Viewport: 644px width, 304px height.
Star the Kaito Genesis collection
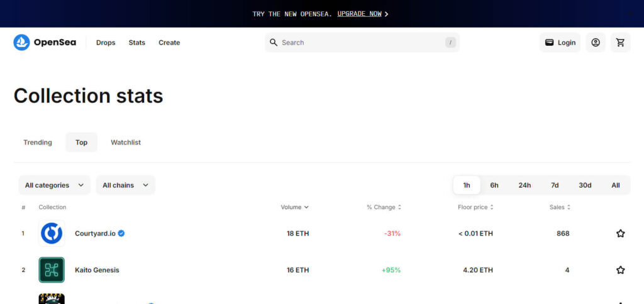[620, 270]
